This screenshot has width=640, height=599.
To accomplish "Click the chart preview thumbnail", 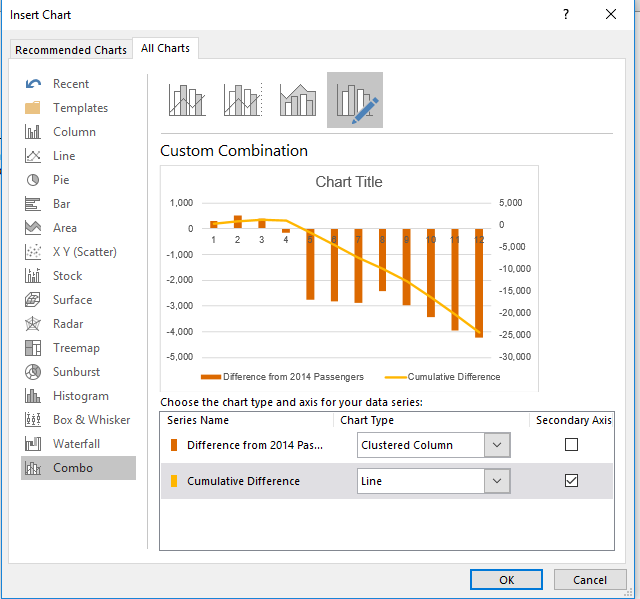I will (x=349, y=278).
